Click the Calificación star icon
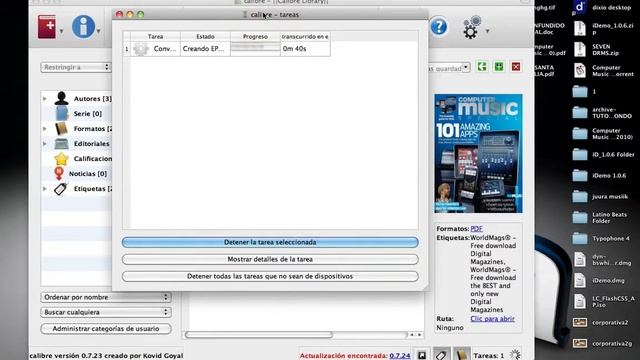 click(61, 158)
